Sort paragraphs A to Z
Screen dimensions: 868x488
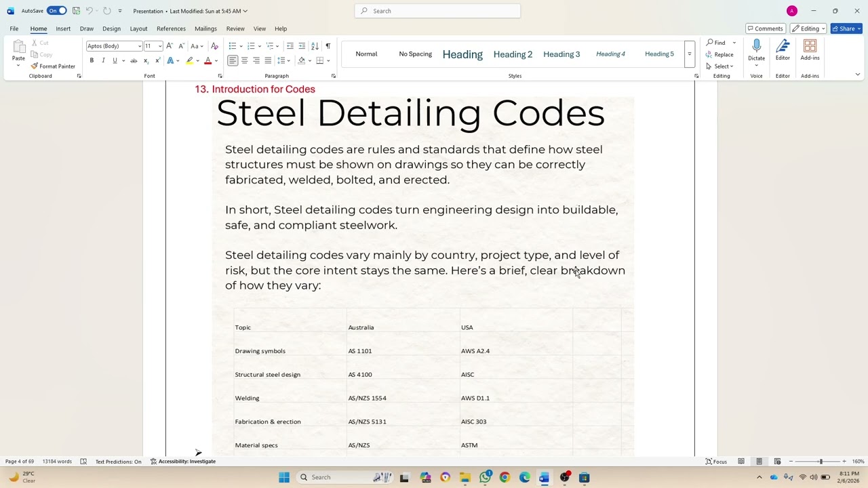tap(315, 46)
